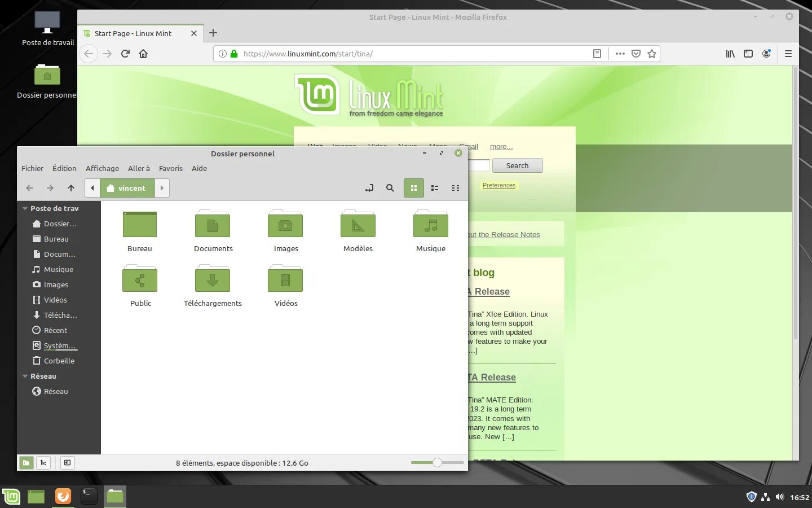Image resolution: width=812 pixels, height=508 pixels.
Task: Open file manager search
Action: tap(390, 188)
